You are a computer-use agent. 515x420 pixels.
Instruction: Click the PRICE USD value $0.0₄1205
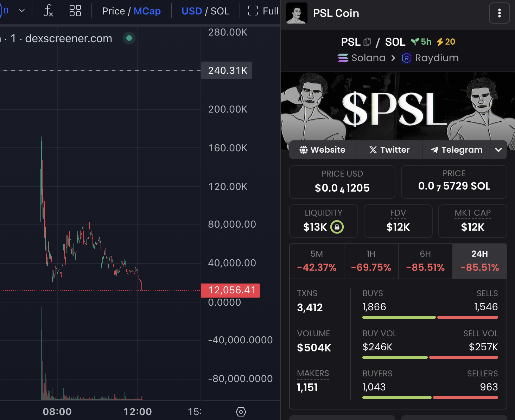[342, 188]
